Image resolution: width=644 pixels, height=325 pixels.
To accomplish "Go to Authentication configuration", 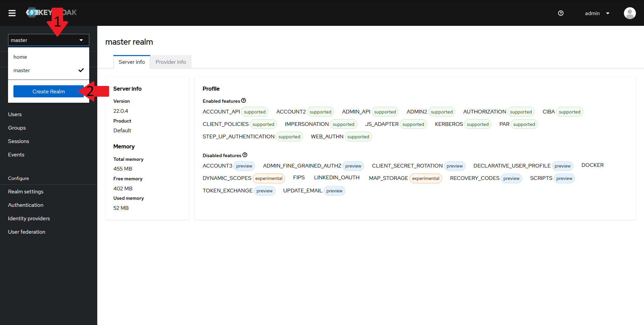I will 26,205.
